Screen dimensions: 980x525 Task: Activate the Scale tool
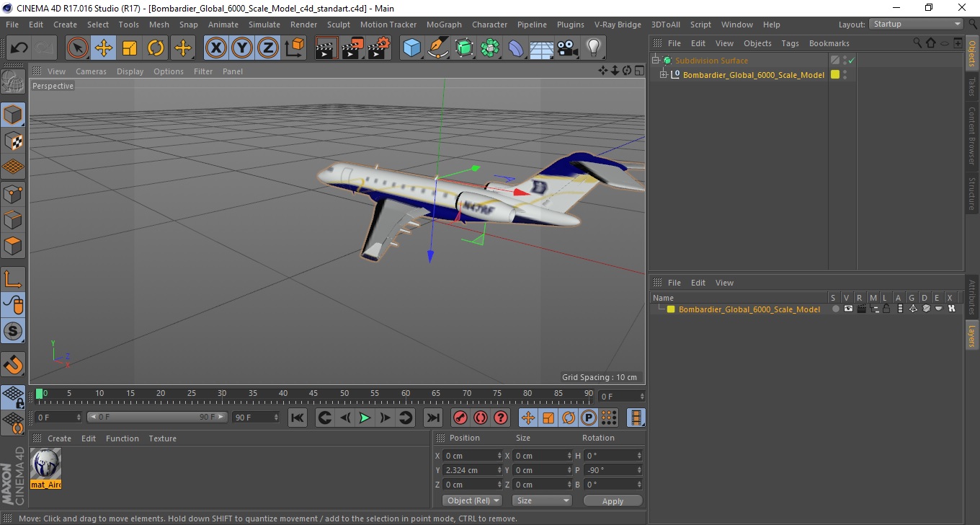point(130,48)
